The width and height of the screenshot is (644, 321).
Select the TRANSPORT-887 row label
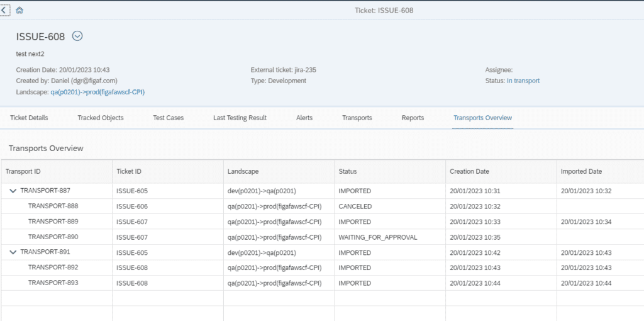tap(45, 191)
